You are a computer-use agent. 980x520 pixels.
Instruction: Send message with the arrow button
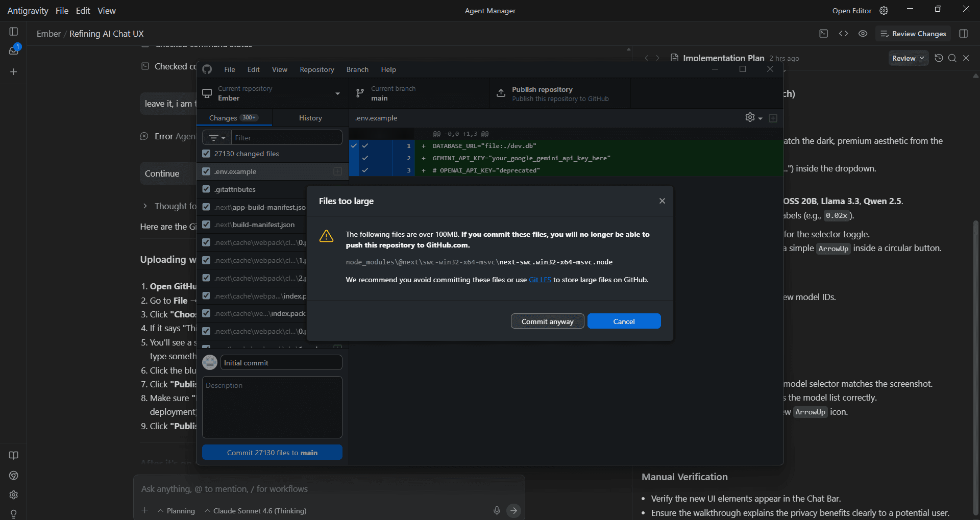click(x=514, y=510)
